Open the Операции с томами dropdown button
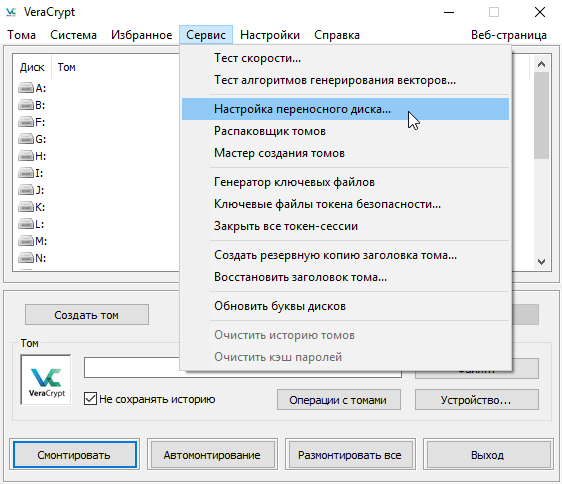This screenshot has height=484, width=562. [x=338, y=400]
